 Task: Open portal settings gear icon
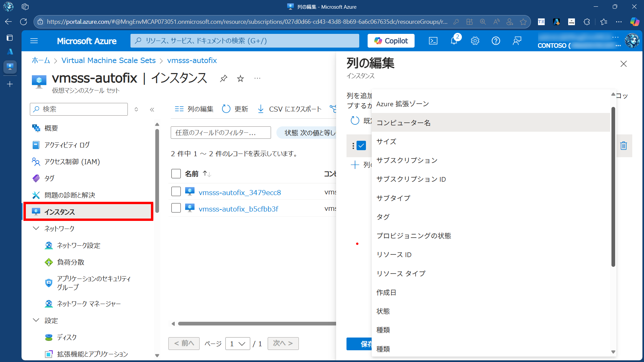pos(475,41)
